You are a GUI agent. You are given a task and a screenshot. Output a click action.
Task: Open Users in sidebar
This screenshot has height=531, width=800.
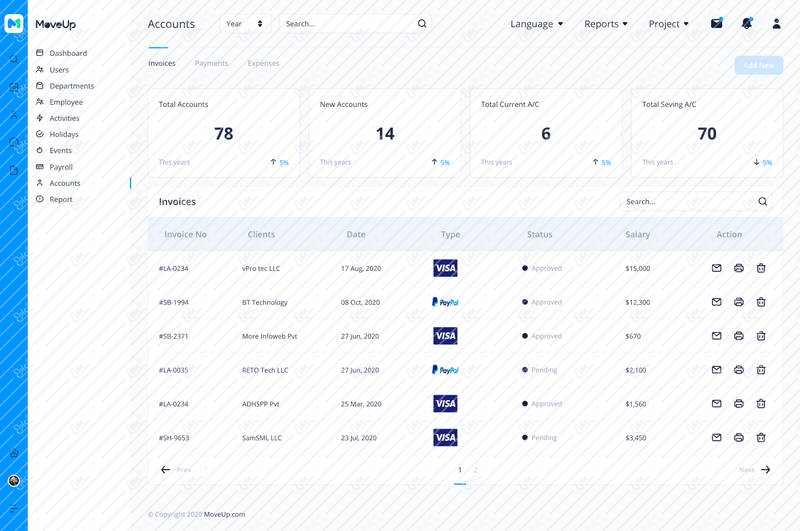tap(53, 70)
